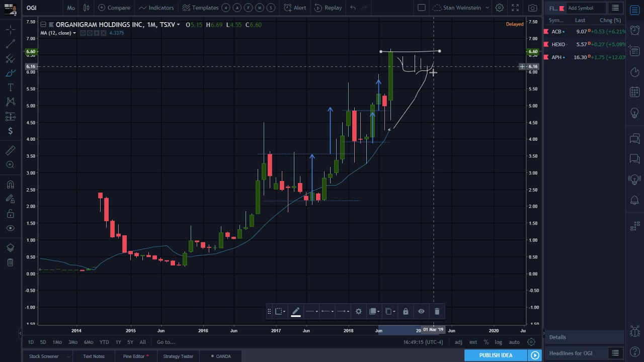644x362 pixels.
Task: Toggle ext extended hours
Action: tap(473, 342)
